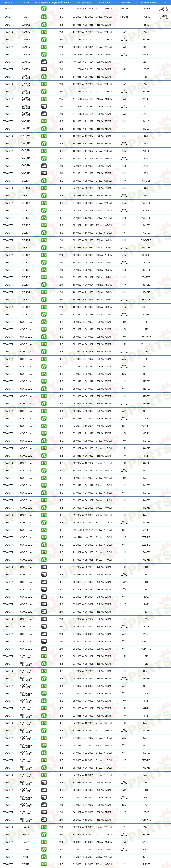Click petrol icon in CARINA II 62kW/84KM row
Image resolution: width=171 pixels, height=868 pixels.
[x=44, y=136]
